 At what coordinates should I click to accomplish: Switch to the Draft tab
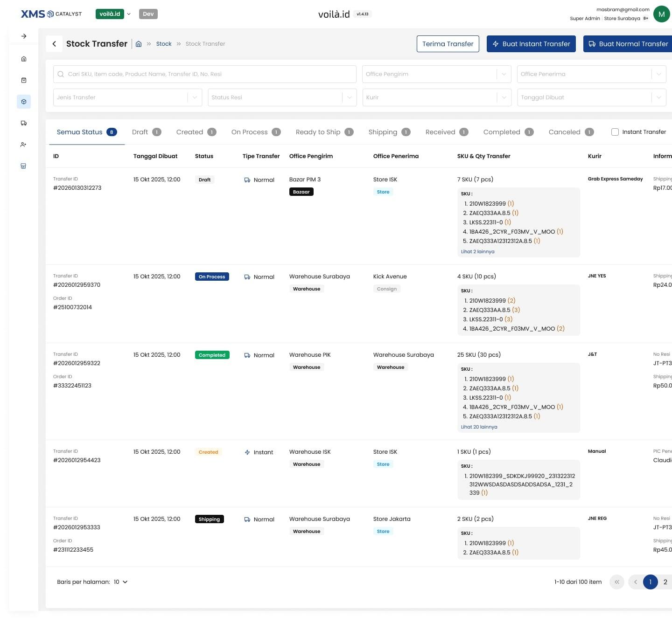pyautogui.click(x=147, y=132)
